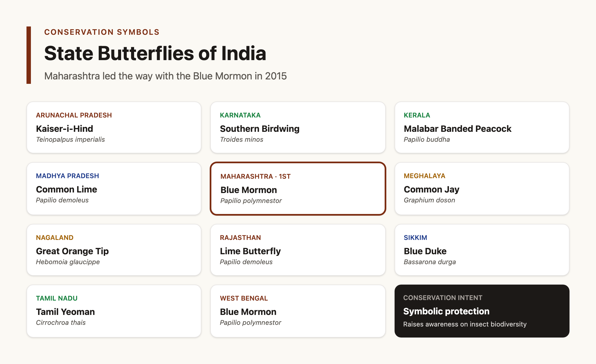The height and width of the screenshot is (364, 596).
Task: Click the 'Graphium doson' scientific name
Action: click(429, 200)
